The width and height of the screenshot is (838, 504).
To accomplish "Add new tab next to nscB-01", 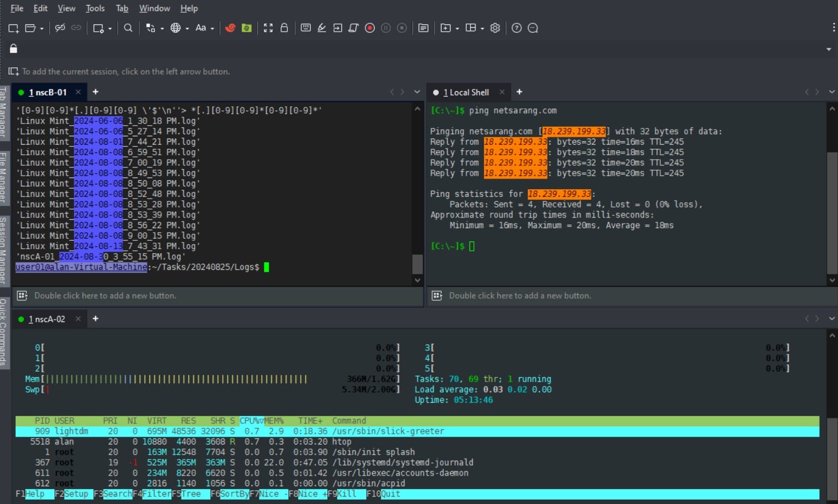I will (x=95, y=92).
